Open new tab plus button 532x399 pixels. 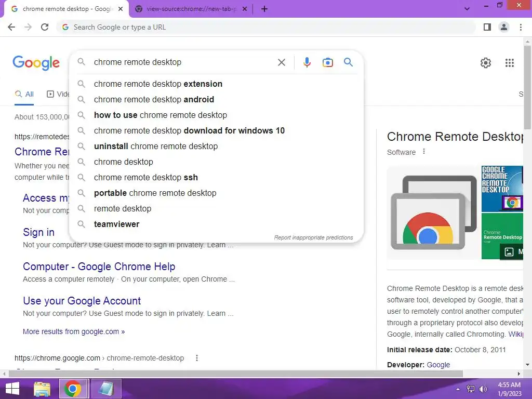[x=264, y=9]
